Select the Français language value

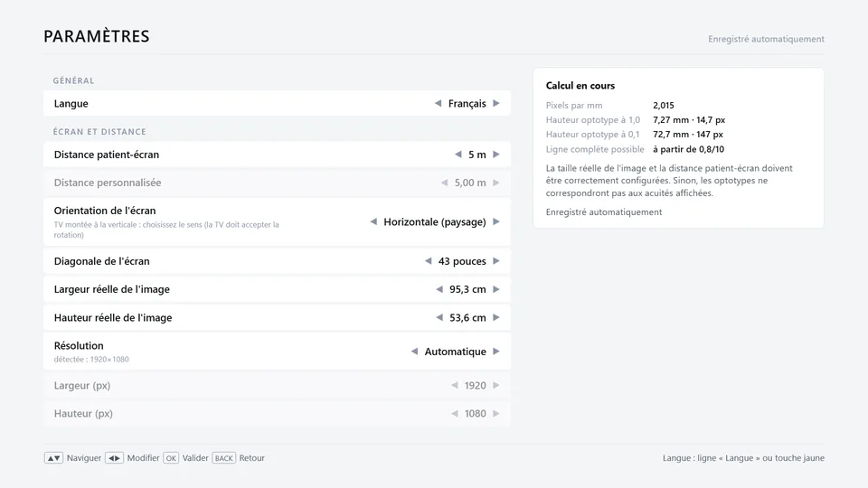coord(467,103)
